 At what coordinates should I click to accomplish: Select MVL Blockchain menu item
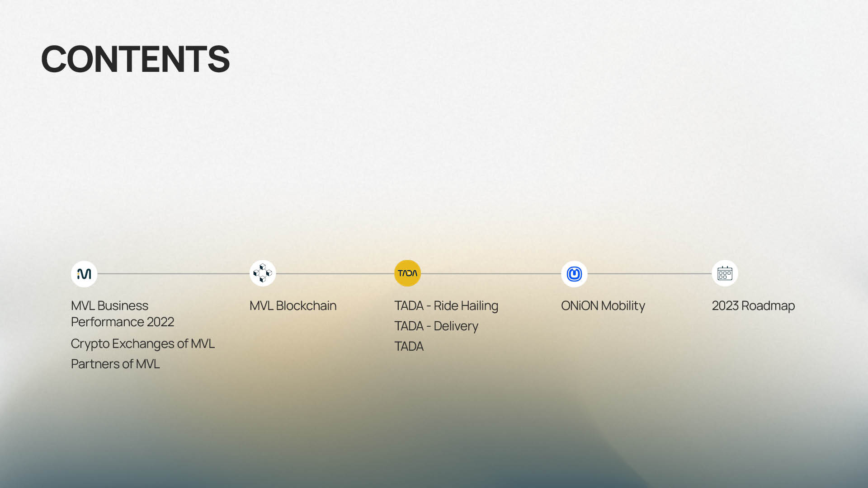[292, 305]
